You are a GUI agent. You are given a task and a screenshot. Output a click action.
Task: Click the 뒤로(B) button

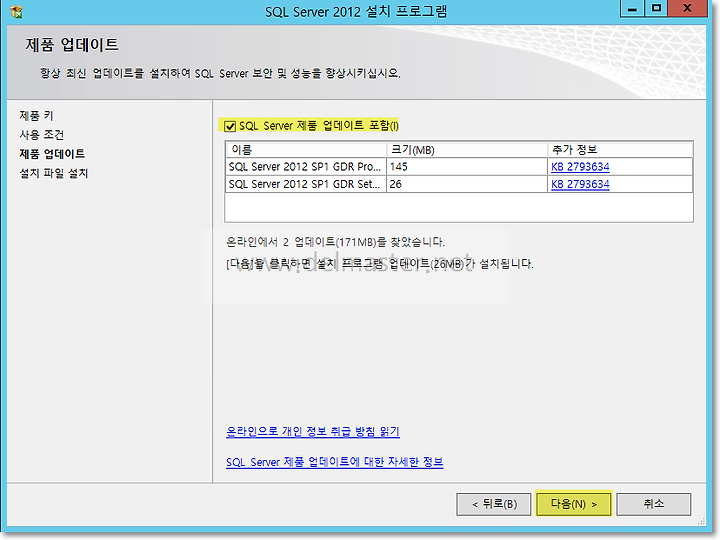[x=494, y=504]
